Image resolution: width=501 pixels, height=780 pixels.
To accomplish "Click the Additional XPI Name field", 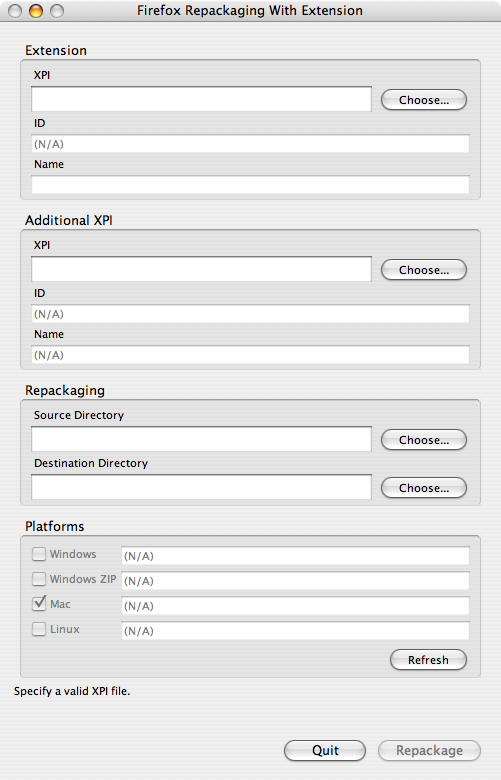I will 250,355.
